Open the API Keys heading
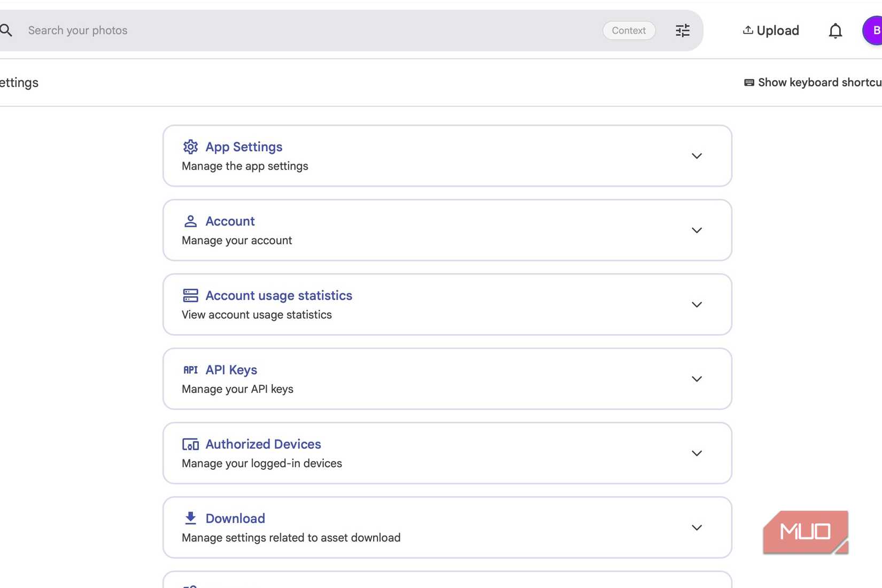The image size is (882, 588). (x=231, y=369)
